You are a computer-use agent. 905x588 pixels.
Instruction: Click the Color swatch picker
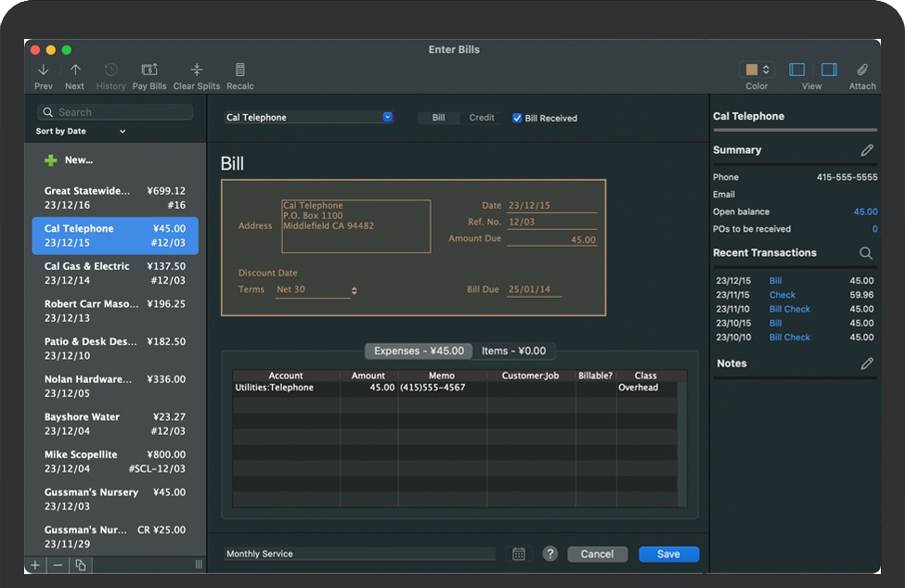click(757, 70)
